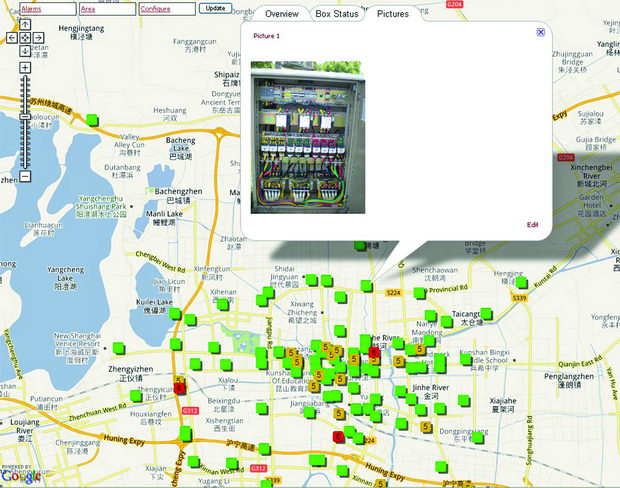The width and height of the screenshot is (620, 488).
Task: Select green marker left of Zhengyicun label
Action: pyautogui.click(x=136, y=395)
